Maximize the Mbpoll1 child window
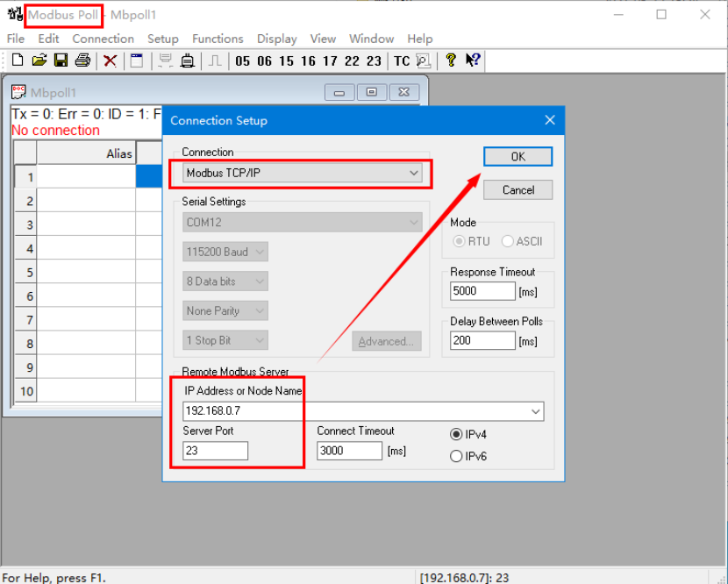This screenshot has height=584, width=728. [371, 92]
